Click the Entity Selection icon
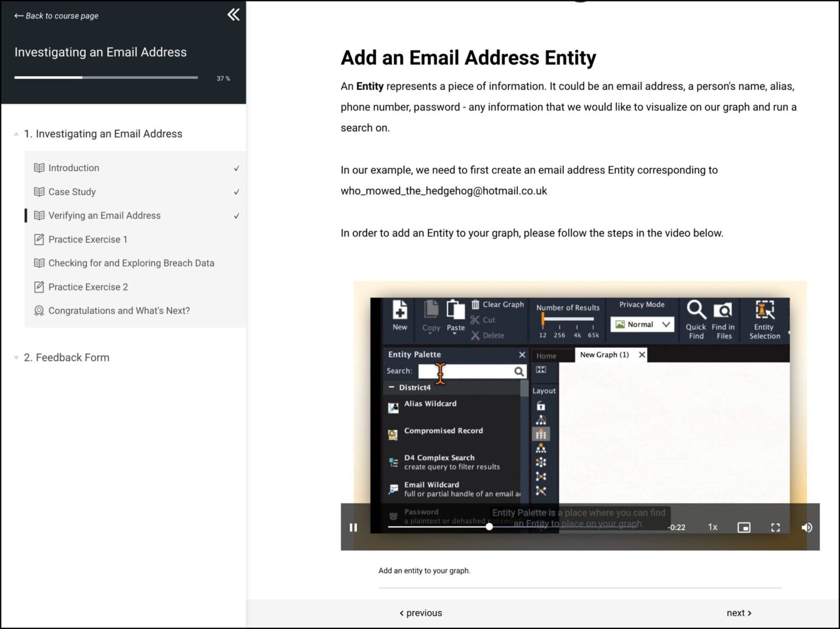 [x=765, y=310]
